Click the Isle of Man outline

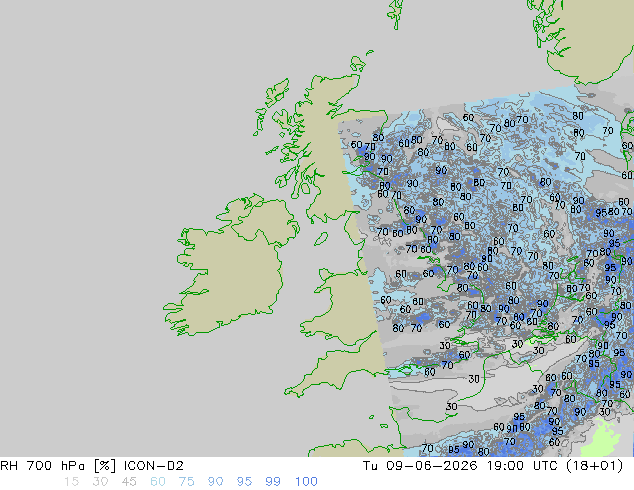tap(321, 239)
